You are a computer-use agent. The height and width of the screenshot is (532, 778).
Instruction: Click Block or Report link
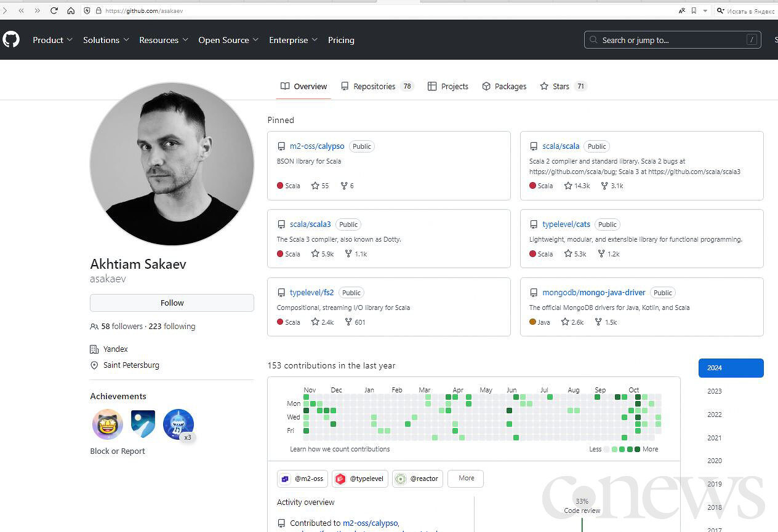click(x=118, y=451)
